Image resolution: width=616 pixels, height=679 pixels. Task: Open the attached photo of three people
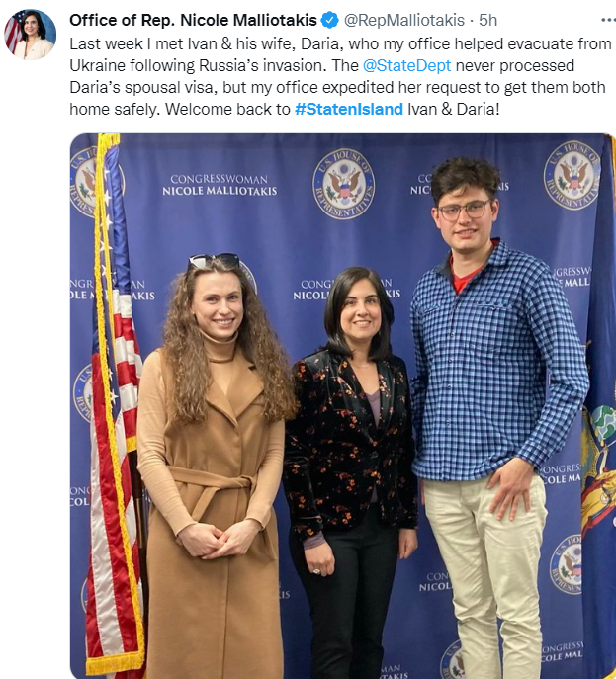point(343,406)
